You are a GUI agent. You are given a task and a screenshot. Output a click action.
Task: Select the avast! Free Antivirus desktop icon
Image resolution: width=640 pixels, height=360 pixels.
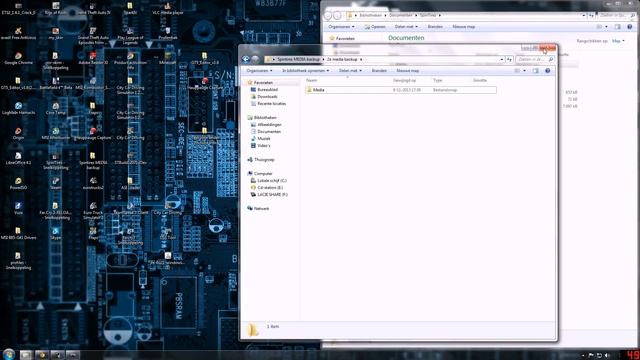click(18, 33)
